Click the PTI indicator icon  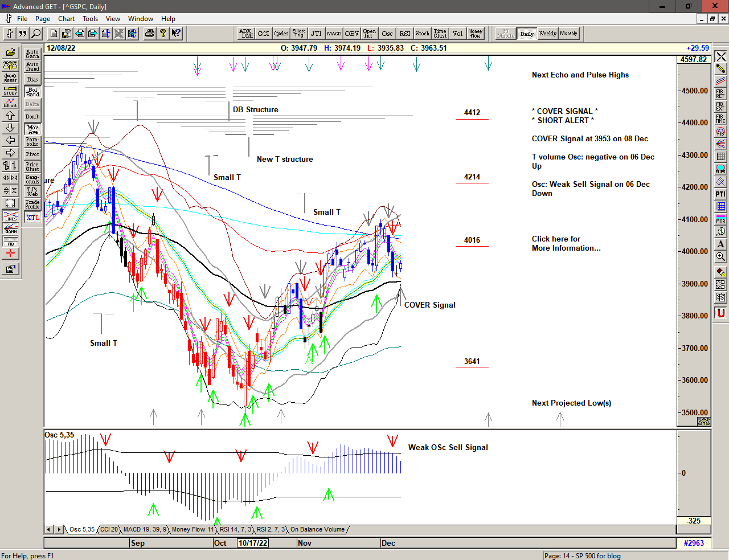pyautogui.click(x=720, y=194)
